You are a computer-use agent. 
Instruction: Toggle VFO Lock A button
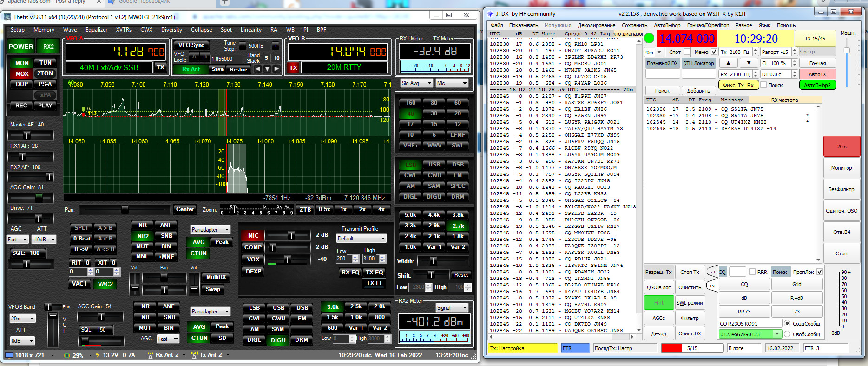click(x=194, y=56)
